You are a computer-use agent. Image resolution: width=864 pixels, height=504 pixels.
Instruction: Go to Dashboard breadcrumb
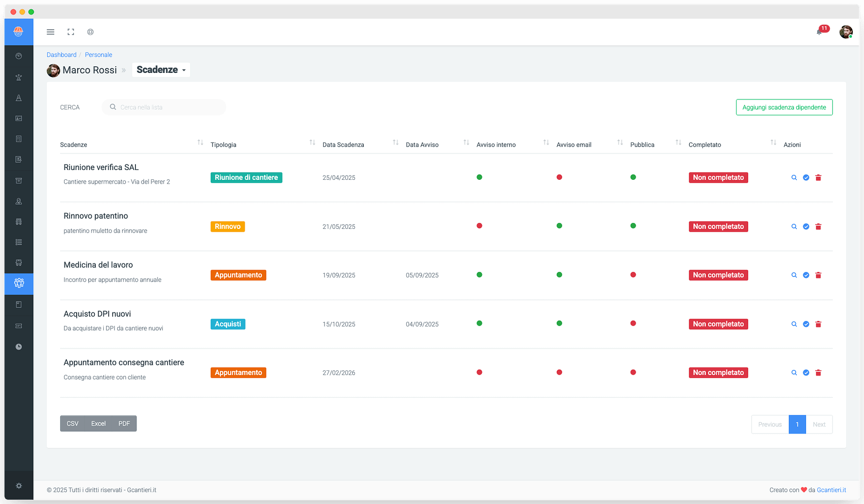click(62, 55)
